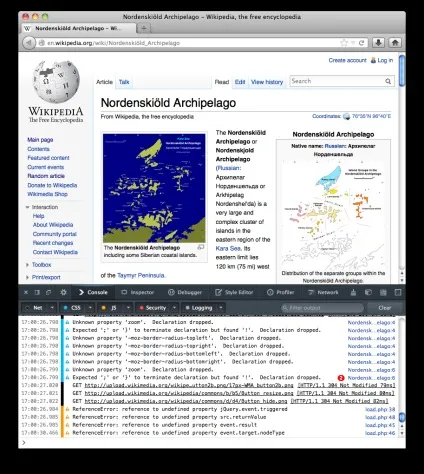Go to the browser Home page
The width and height of the screenshot is (424, 474).
395,43
